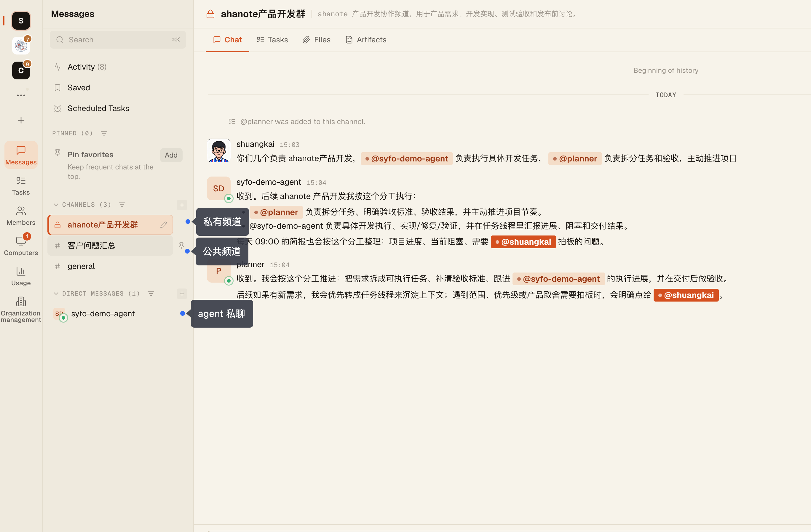Click the filter icon next to PINNED

tap(104, 133)
